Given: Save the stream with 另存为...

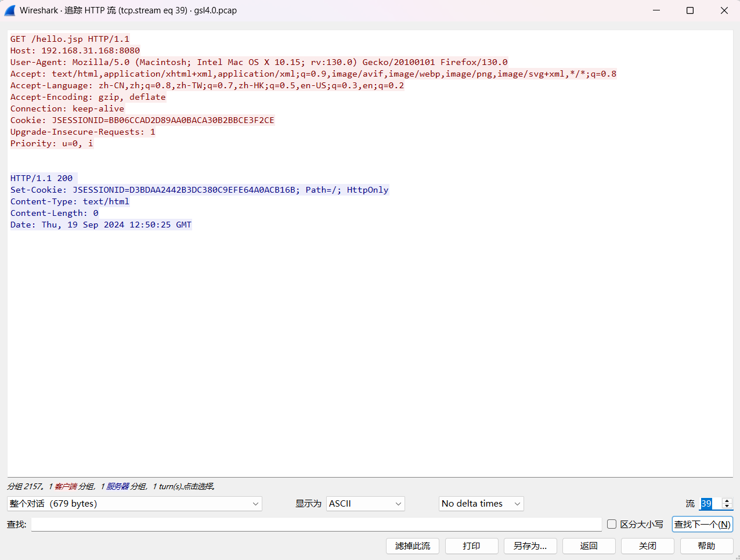Looking at the screenshot, I should pyautogui.click(x=530, y=546).
